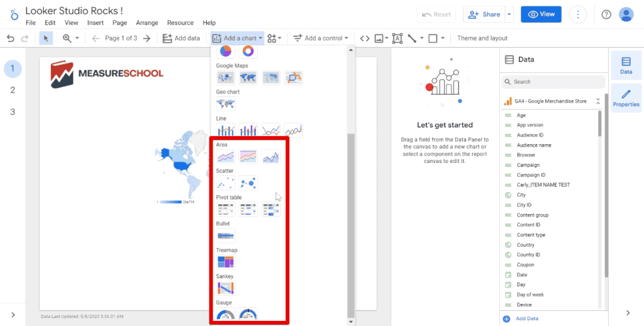Viewport: 644px width, 326px height.
Task: Click the zoom magnifier icon
Action: pyautogui.click(x=67, y=38)
